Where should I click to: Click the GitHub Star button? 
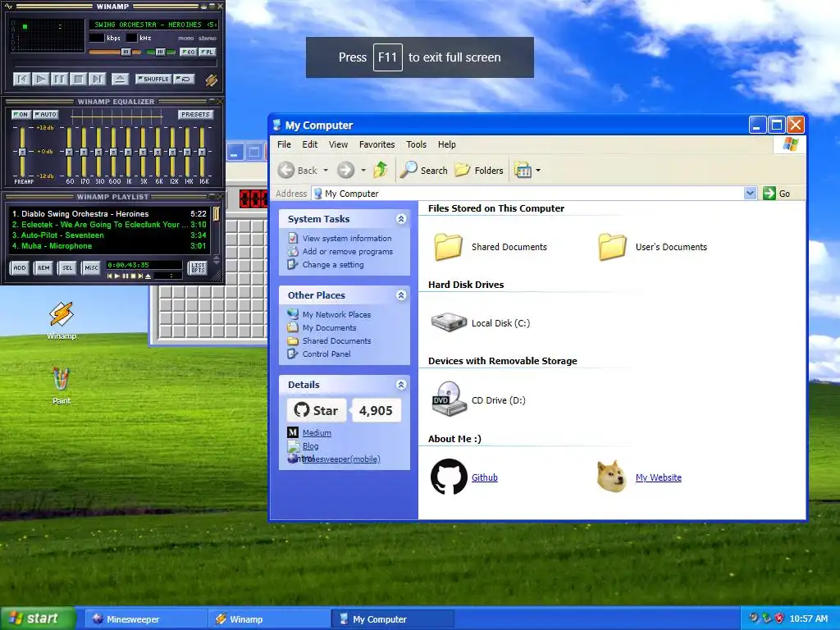tap(317, 410)
